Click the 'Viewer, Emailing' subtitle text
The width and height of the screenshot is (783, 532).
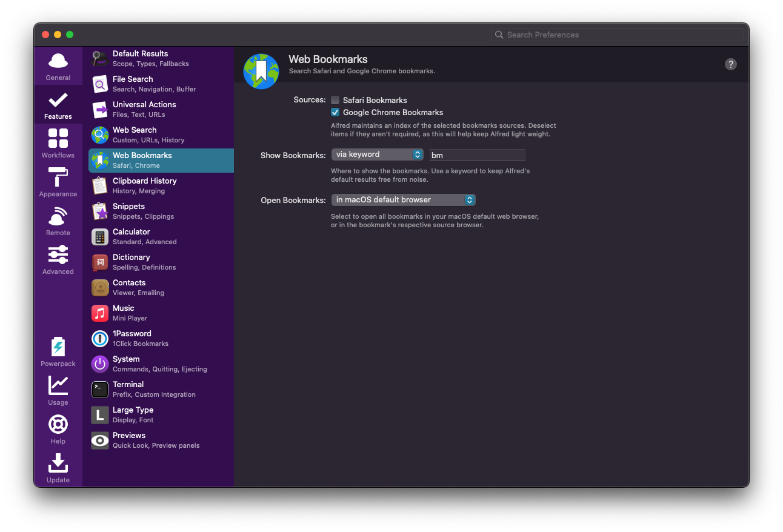(138, 293)
